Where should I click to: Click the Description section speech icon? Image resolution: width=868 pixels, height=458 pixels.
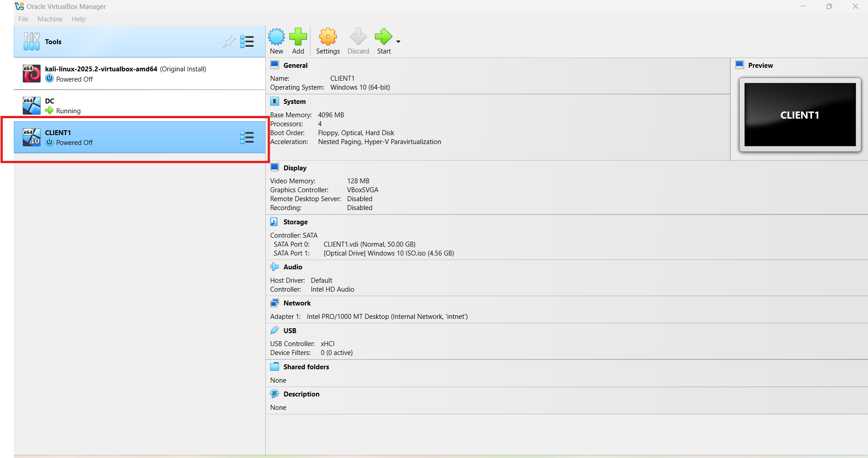(275, 394)
